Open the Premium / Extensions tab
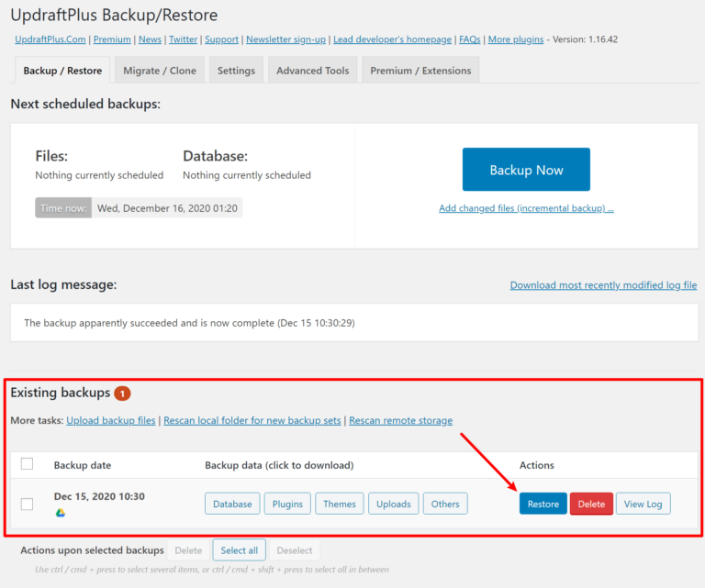Screen dimensions: 705x588 tap(420, 71)
